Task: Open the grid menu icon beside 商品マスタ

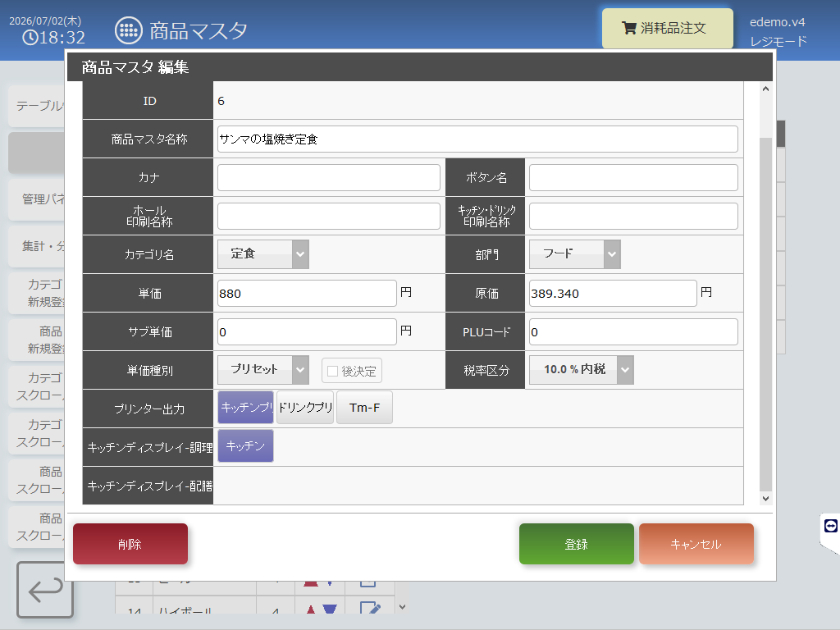Action: 129,30
